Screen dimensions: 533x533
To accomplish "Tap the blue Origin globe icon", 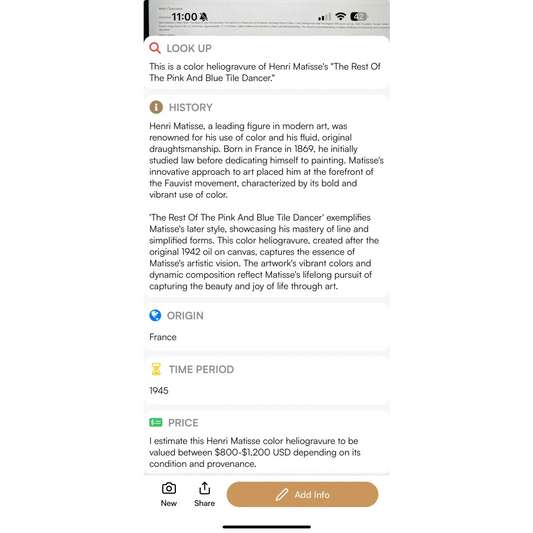I will coord(155,315).
